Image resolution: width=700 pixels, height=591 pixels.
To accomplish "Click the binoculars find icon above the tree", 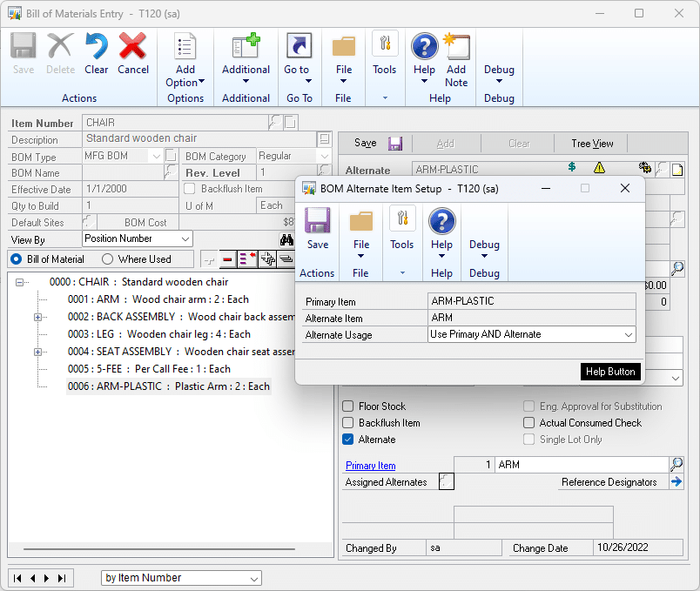I will (287, 238).
